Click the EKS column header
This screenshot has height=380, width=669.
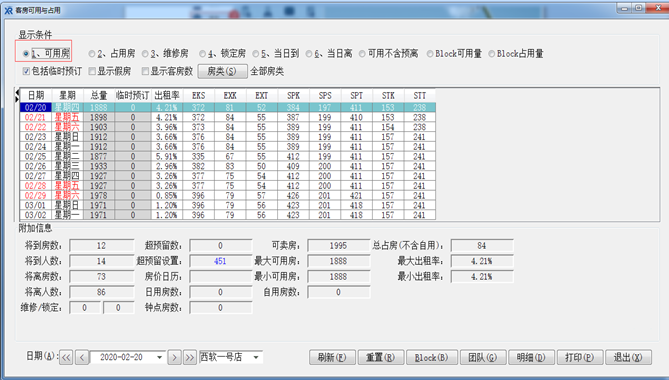click(x=198, y=96)
